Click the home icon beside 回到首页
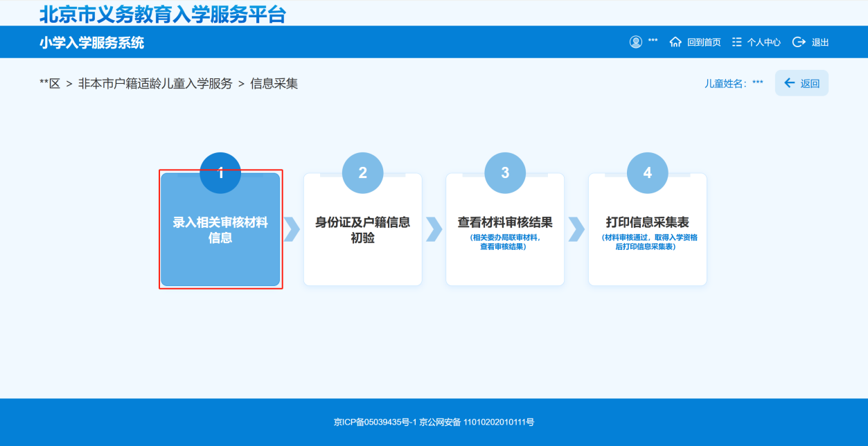Image resolution: width=868 pixels, height=446 pixels. coord(676,42)
